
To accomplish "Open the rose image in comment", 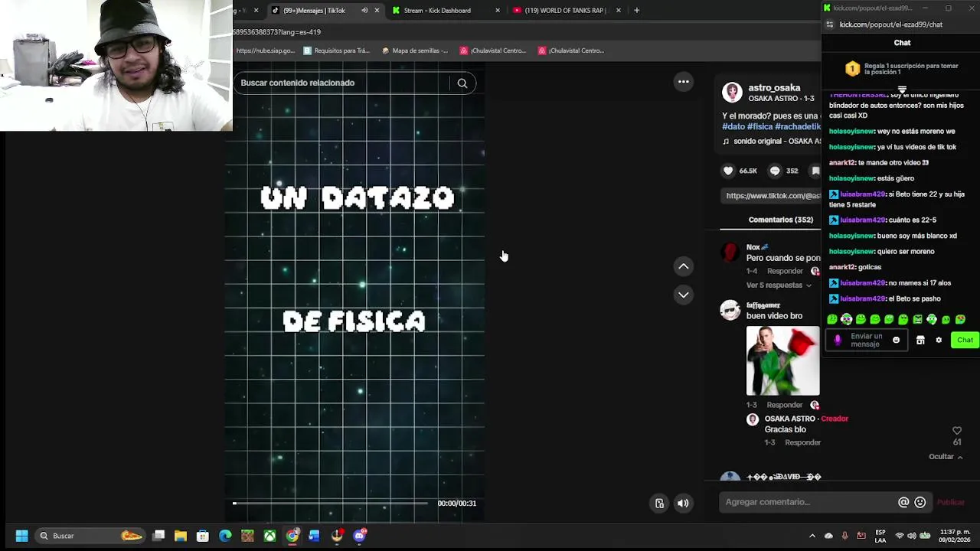I will (782, 360).
